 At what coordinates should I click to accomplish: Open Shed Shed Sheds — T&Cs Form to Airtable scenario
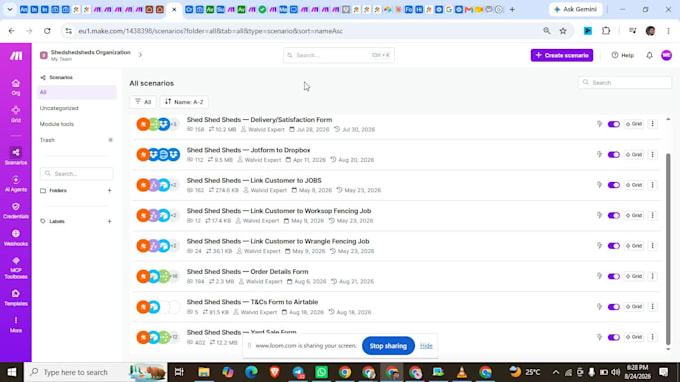click(252, 302)
